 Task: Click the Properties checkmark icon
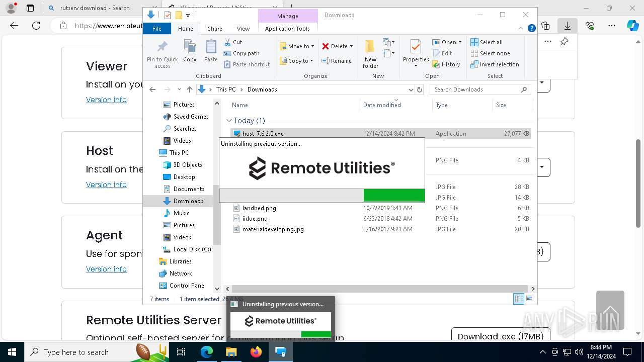[416, 47]
